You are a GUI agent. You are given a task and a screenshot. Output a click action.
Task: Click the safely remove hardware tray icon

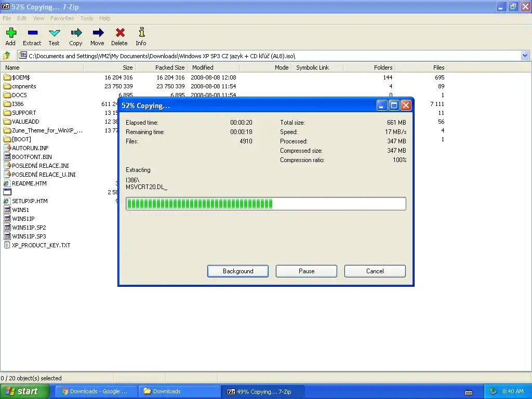click(x=494, y=391)
